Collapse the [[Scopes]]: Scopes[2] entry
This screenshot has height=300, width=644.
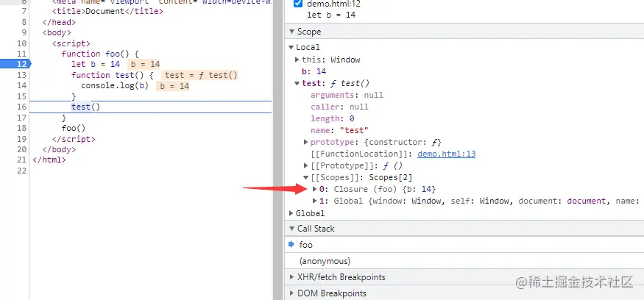coord(306,177)
